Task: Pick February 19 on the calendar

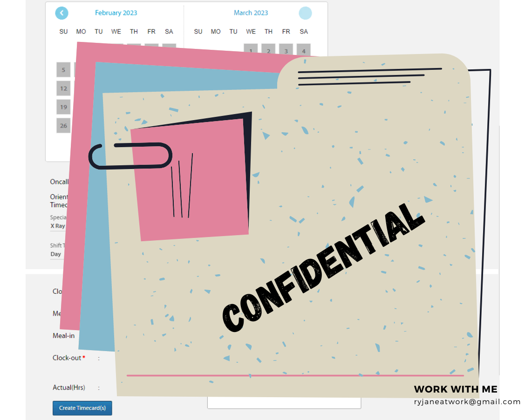Action: click(x=63, y=107)
